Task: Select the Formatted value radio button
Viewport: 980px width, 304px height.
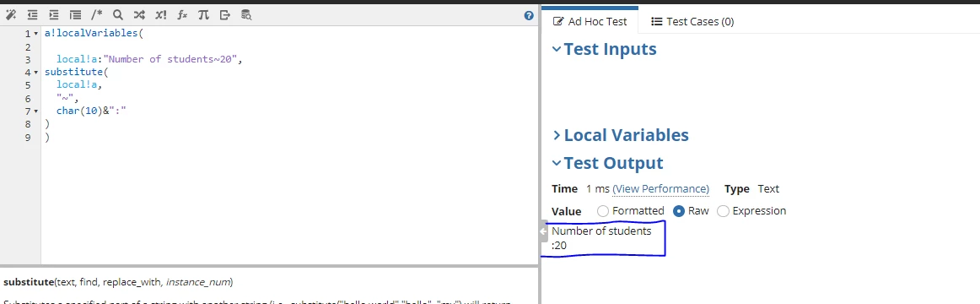Action: coord(602,211)
